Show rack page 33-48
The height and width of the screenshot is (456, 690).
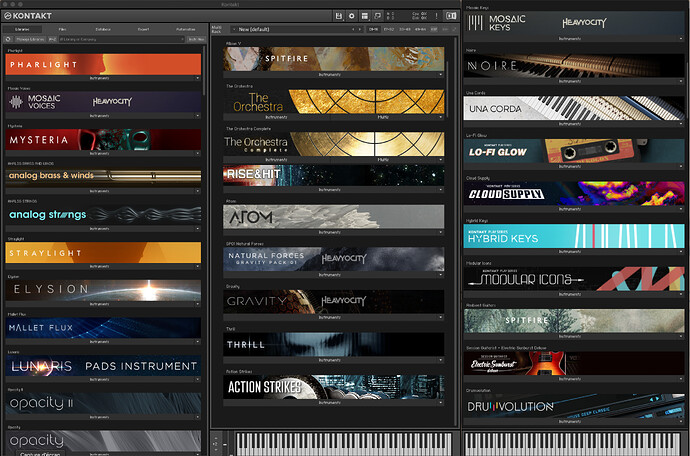click(404, 29)
